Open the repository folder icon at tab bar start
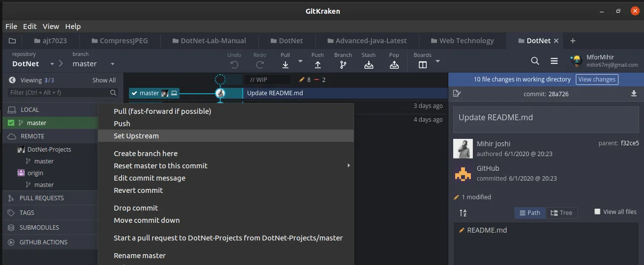This screenshot has width=644, height=265. (x=12, y=41)
